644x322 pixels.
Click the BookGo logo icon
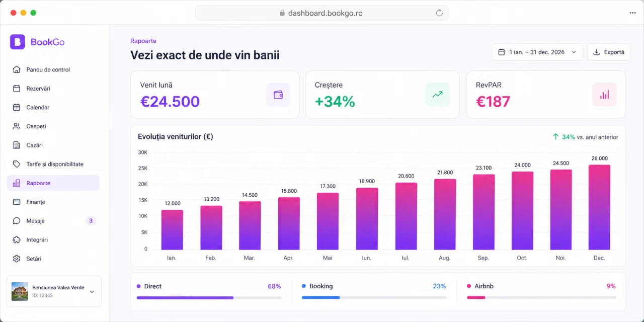point(18,42)
